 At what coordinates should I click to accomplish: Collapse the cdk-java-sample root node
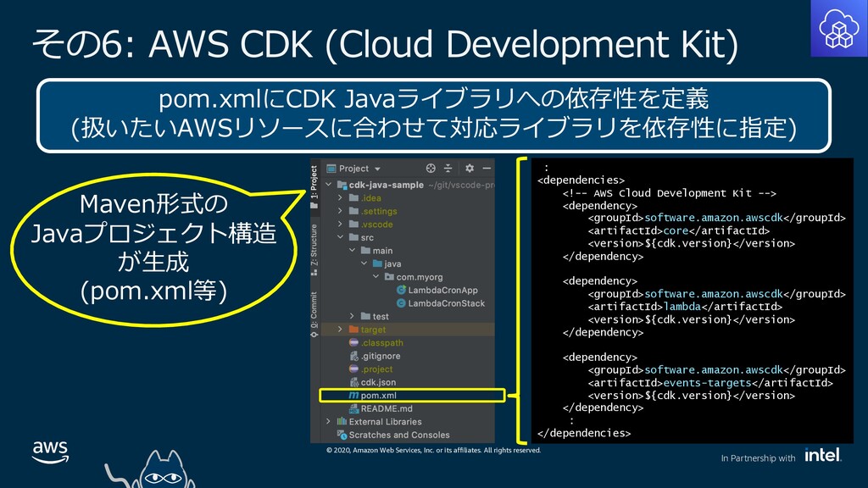click(329, 184)
